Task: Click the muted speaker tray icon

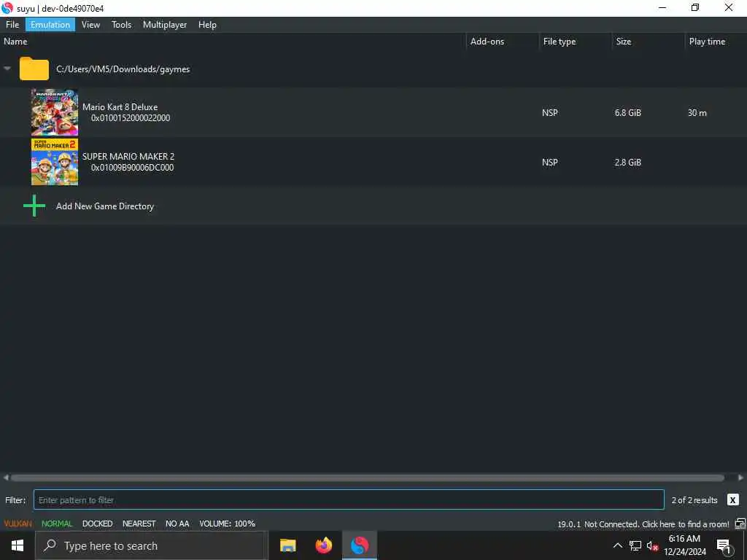Action: point(652,545)
